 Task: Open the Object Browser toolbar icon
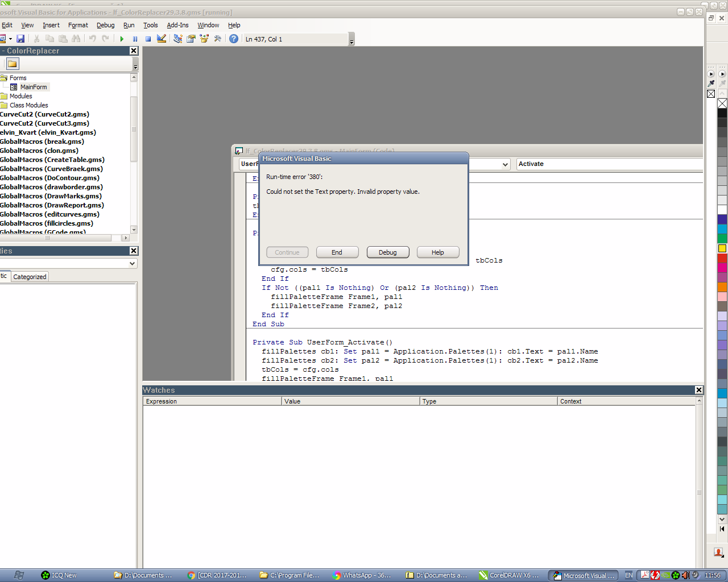(204, 39)
